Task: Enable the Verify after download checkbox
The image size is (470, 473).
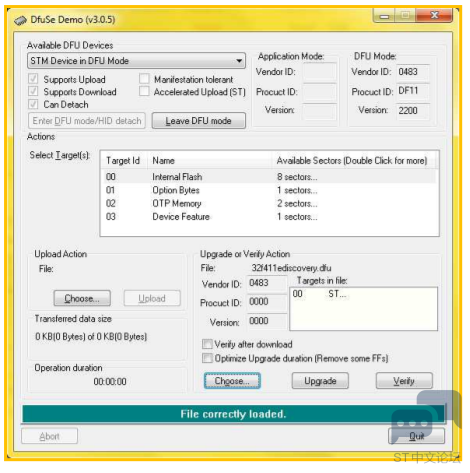Action: 207,344
